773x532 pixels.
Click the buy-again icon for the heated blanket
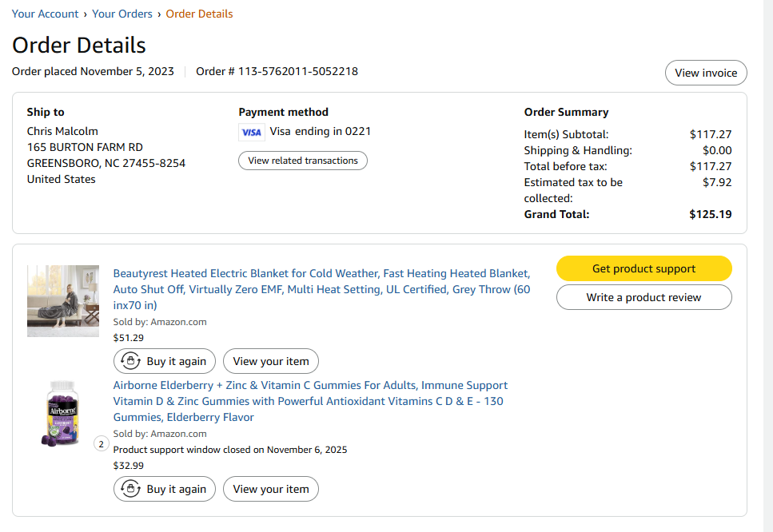pyautogui.click(x=130, y=361)
